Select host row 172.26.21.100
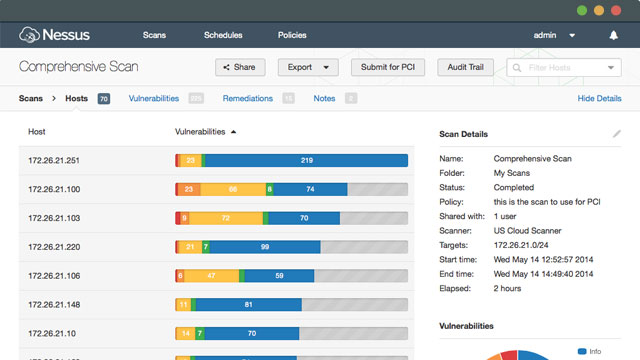 (x=216, y=189)
